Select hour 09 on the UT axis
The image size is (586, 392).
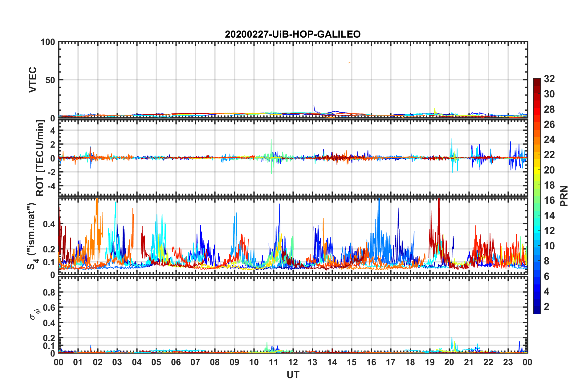tap(234, 362)
